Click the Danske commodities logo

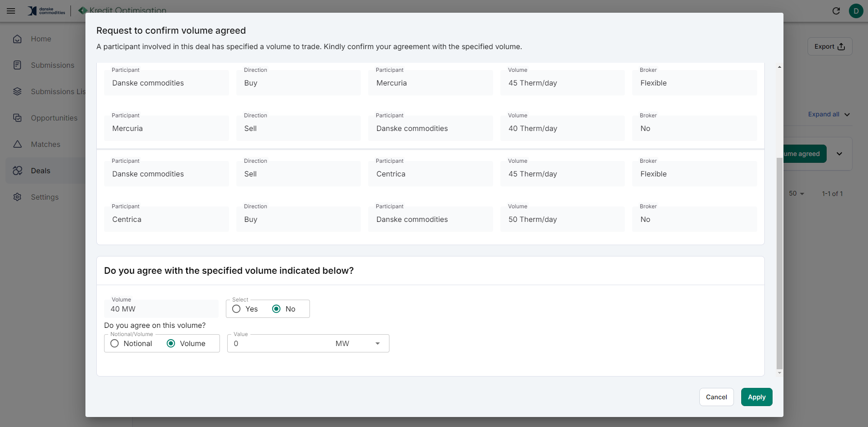point(46,11)
